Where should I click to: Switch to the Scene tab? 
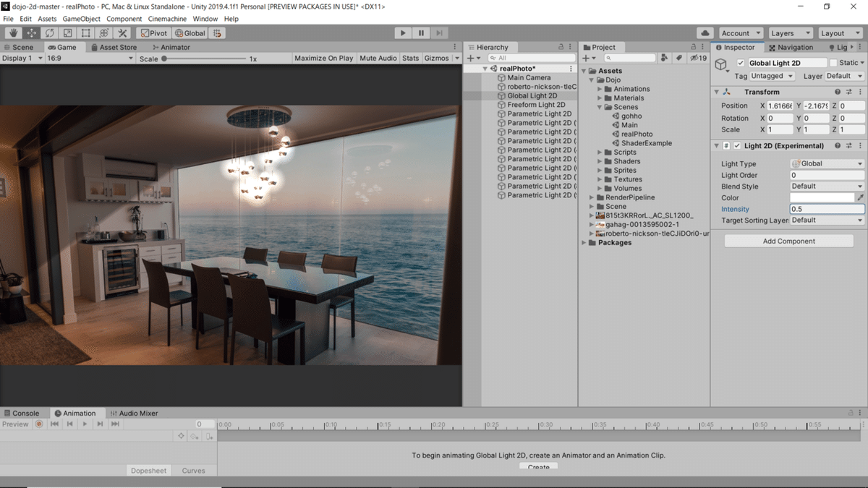pyautogui.click(x=18, y=47)
